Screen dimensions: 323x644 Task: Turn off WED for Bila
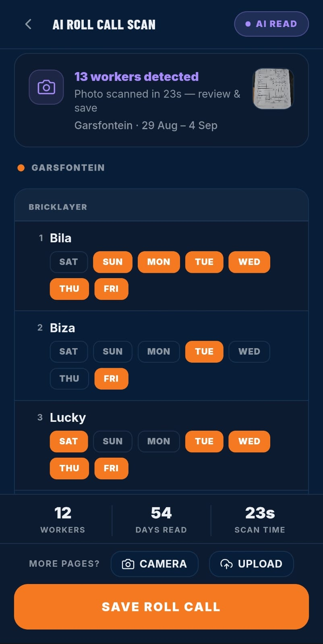249,262
